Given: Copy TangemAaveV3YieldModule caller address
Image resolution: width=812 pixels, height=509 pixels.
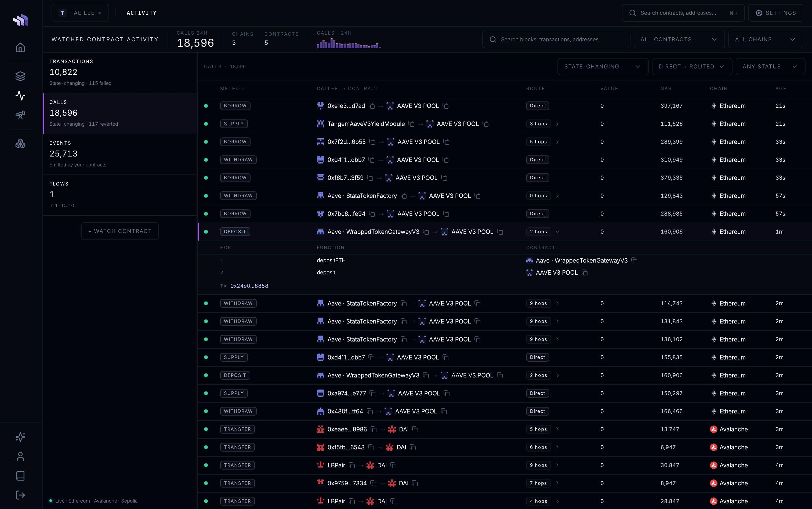Looking at the screenshot, I should point(411,124).
